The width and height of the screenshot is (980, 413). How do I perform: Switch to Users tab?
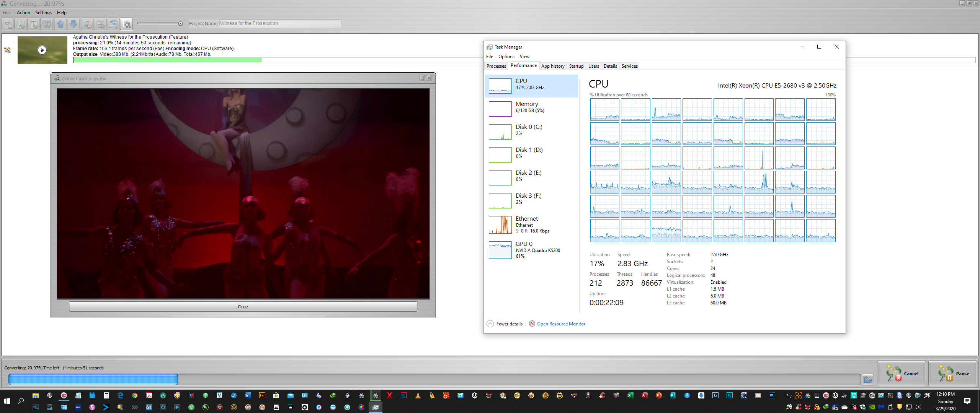click(x=594, y=66)
